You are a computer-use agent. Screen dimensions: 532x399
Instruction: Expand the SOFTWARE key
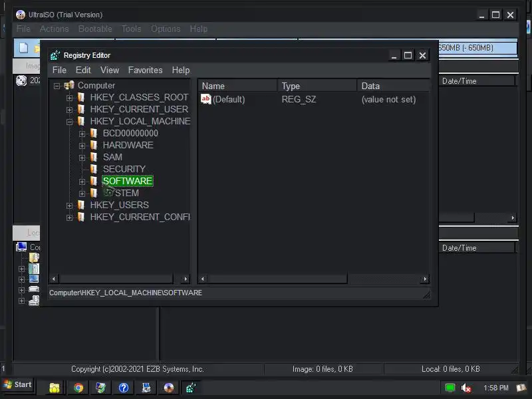pos(82,182)
